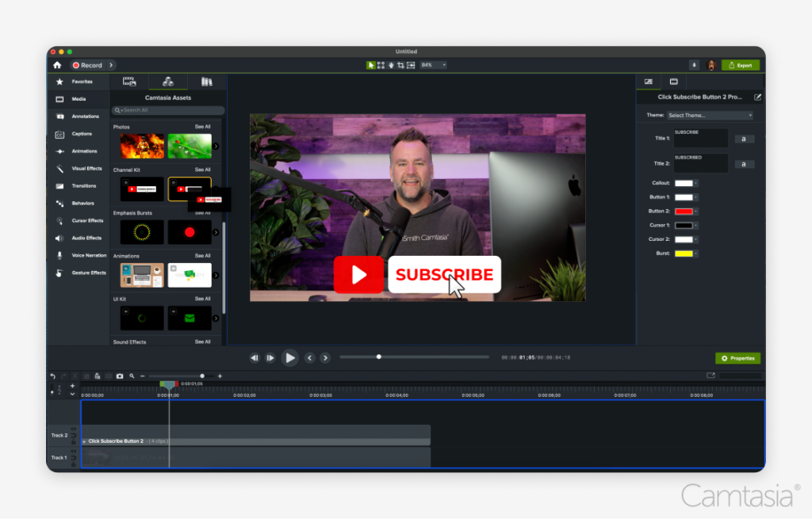The width and height of the screenshot is (812, 519).
Task: Click the timeline zoom magnifier icon
Action: pos(132,376)
